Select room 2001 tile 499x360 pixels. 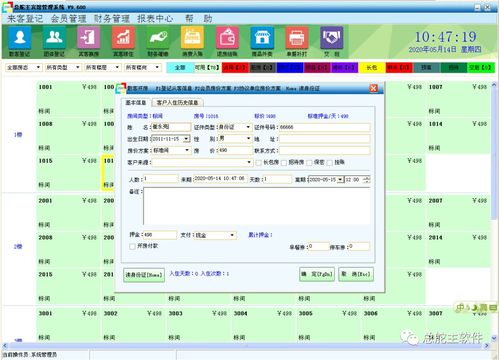click(68, 213)
